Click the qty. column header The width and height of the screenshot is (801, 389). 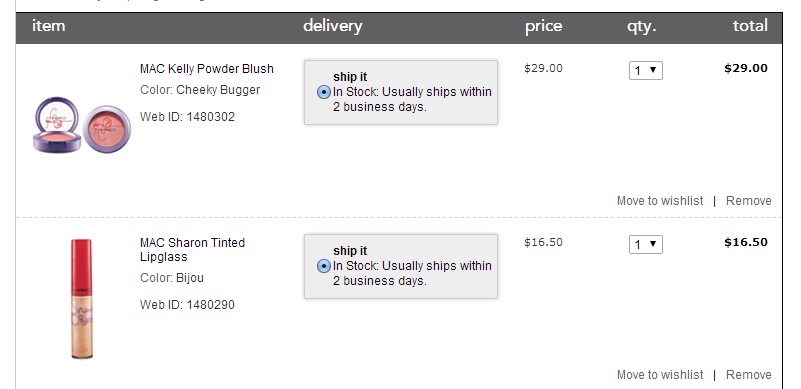(642, 27)
